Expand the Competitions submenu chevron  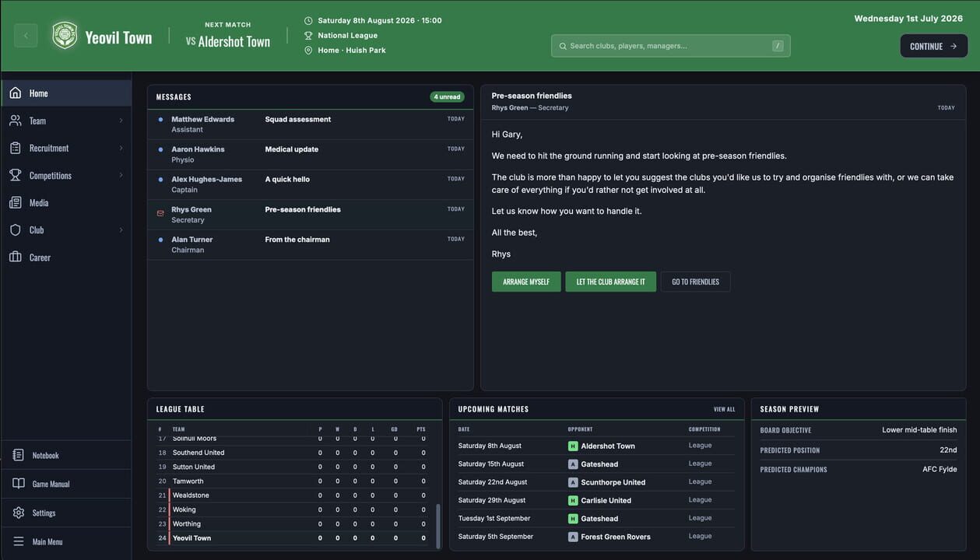pos(121,175)
